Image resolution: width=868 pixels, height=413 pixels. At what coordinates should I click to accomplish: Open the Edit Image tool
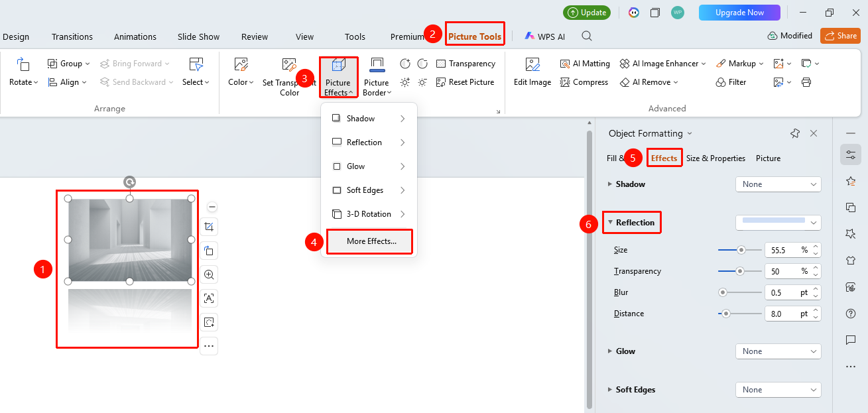tap(532, 73)
